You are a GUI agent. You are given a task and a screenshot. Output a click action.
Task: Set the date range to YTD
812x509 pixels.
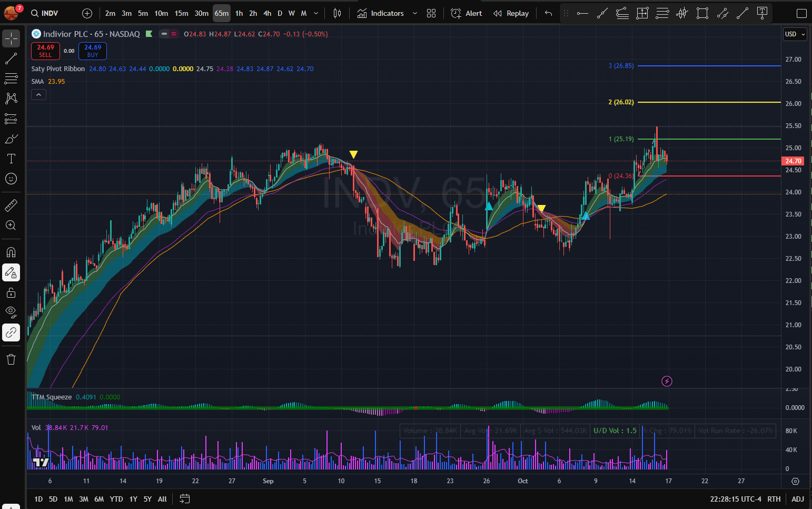(x=116, y=499)
